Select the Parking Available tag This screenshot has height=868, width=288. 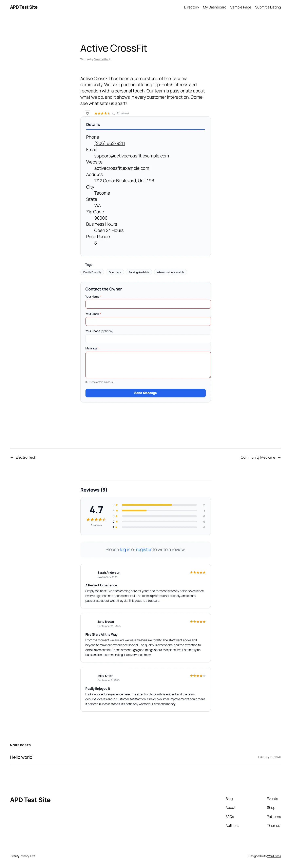[139, 272]
